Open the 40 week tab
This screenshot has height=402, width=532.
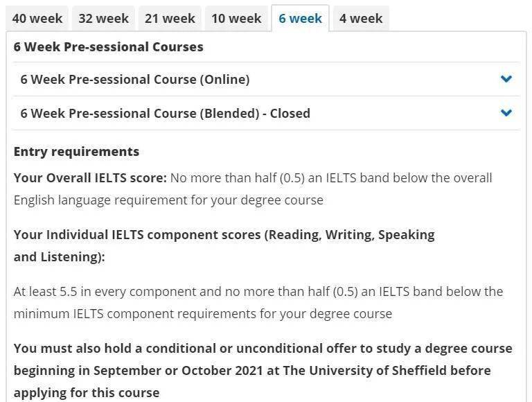pyautogui.click(x=37, y=18)
